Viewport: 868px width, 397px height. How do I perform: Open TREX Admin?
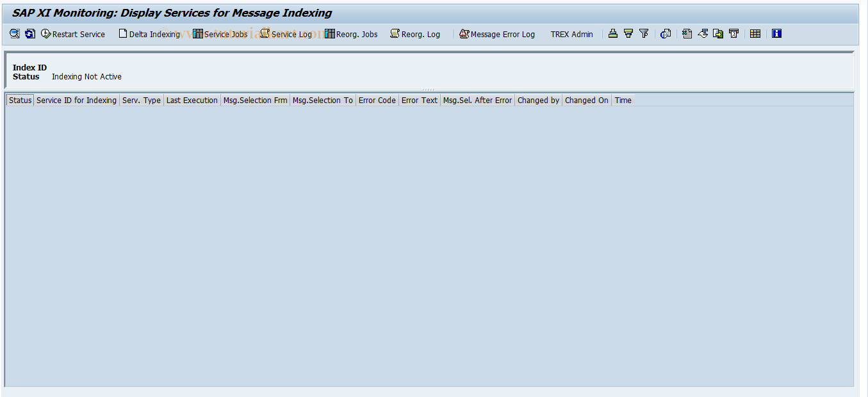click(x=572, y=34)
